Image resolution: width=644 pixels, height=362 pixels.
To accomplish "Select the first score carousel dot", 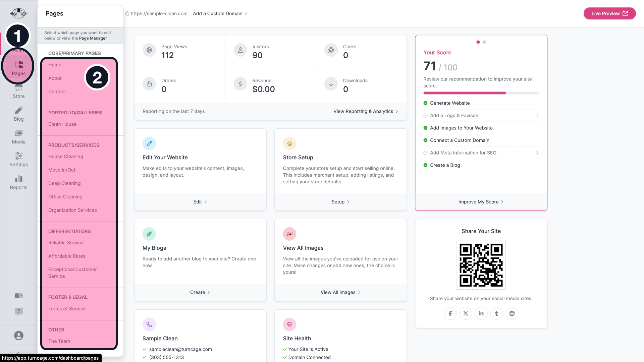I will (x=478, y=42).
